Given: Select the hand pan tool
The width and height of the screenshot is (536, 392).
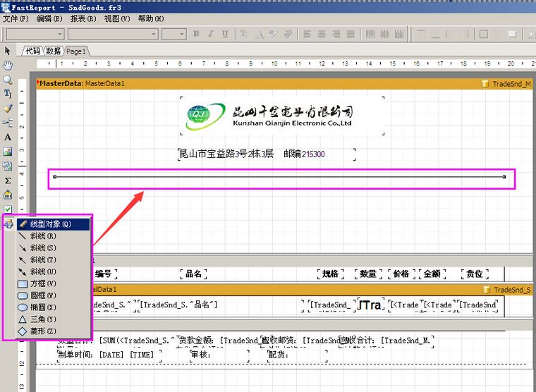Looking at the screenshot, I should point(8,65).
